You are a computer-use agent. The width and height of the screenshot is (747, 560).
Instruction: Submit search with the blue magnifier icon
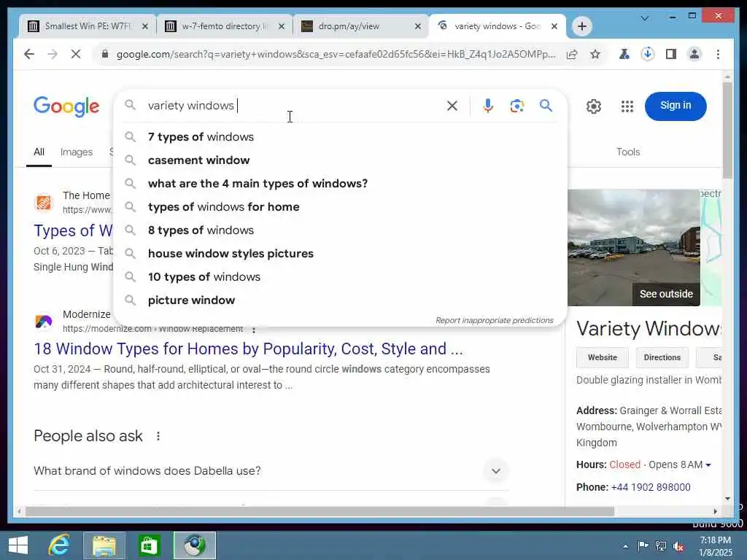tap(546, 106)
